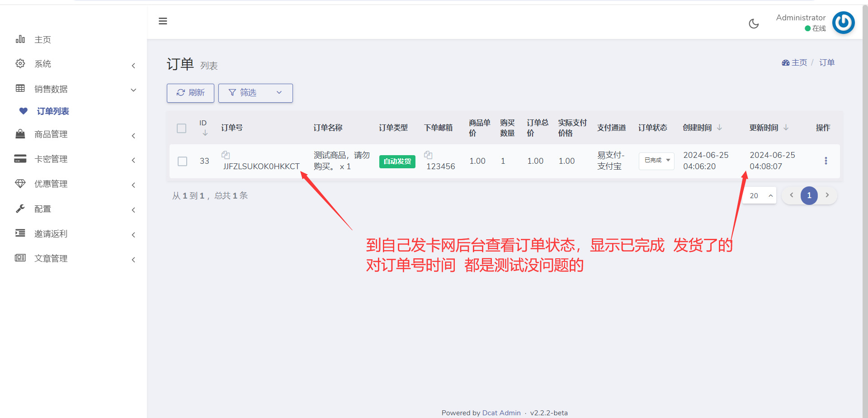Click the 订单状态 column header

pyautogui.click(x=653, y=128)
